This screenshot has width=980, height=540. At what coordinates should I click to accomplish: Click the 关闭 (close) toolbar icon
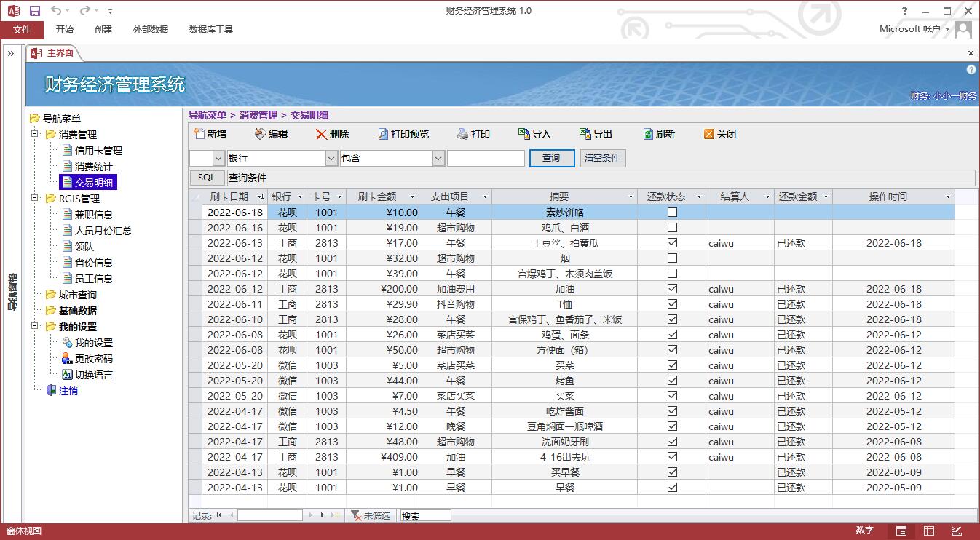pyautogui.click(x=709, y=134)
